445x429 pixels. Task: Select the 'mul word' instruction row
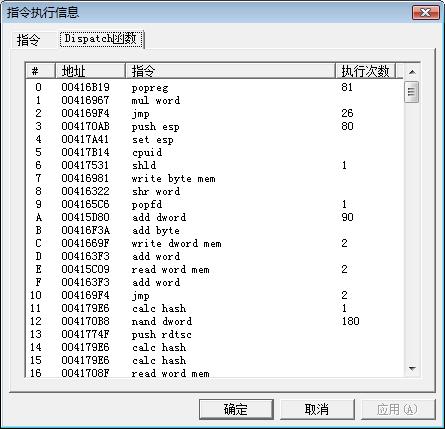tap(214, 100)
